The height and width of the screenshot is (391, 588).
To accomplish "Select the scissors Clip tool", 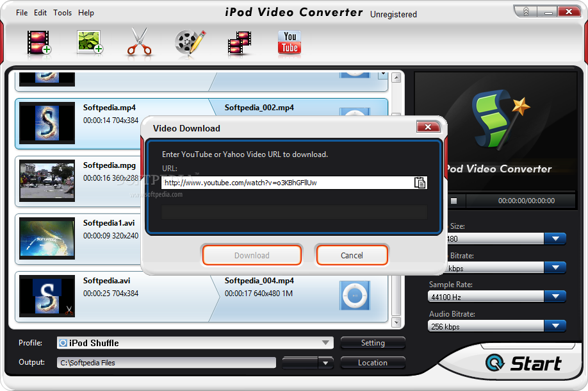I will point(140,42).
